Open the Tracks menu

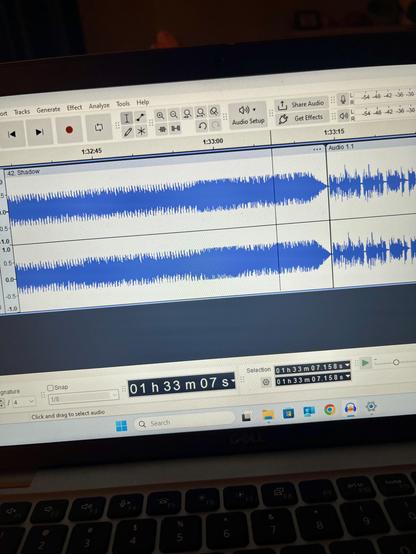[22, 112]
